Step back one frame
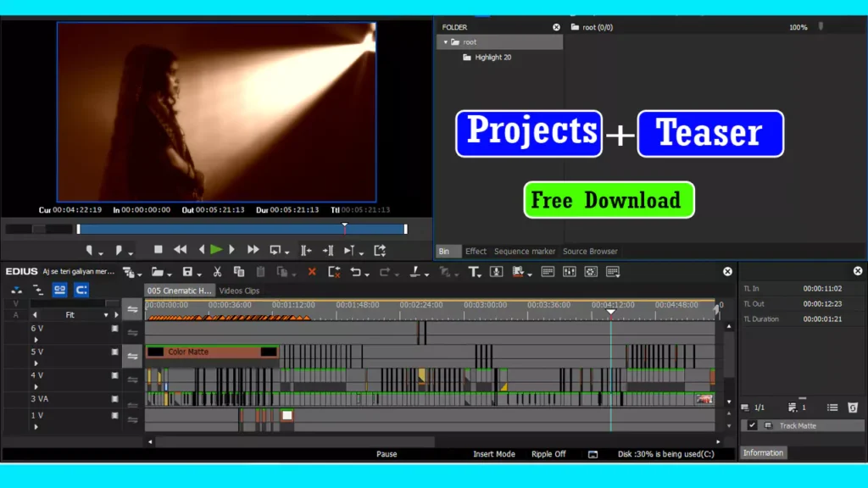 pyautogui.click(x=202, y=250)
